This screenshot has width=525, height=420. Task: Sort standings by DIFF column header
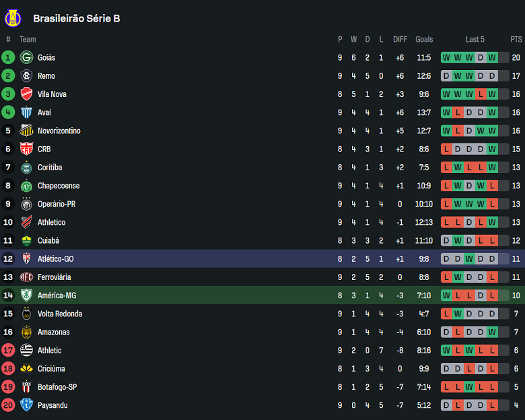pos(400,39)
